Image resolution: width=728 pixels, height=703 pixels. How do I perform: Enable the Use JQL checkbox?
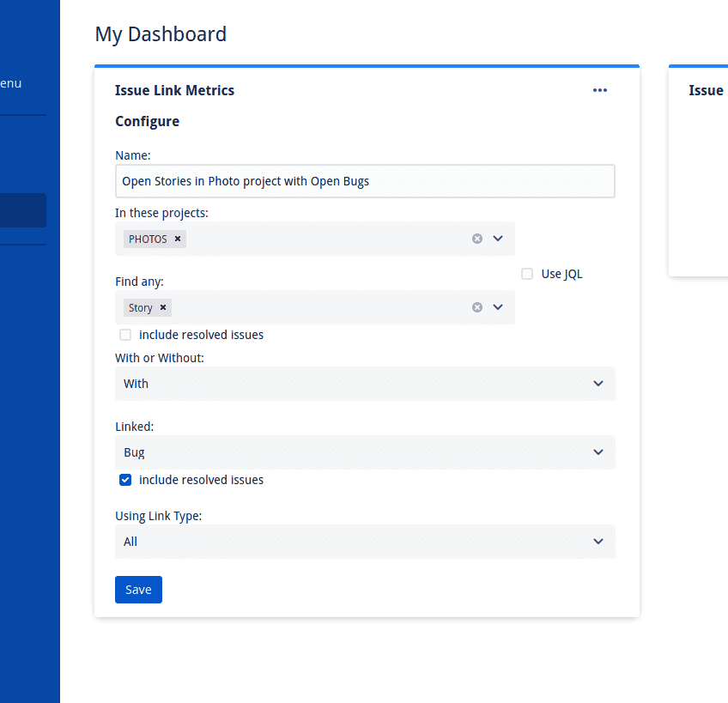coord(527,274)
